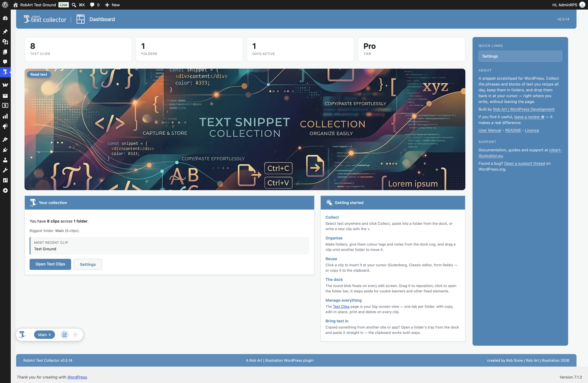The height and width of the screenshot is (383, 588).
Task: Click the Text Snippet Collection banner image
Action: click(245, 129)
